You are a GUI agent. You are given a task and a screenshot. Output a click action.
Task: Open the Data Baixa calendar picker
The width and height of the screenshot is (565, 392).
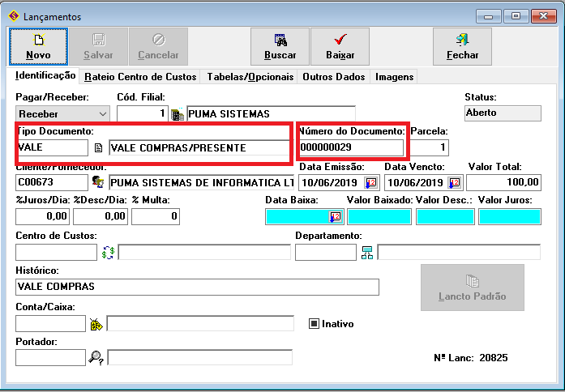pyautogui.click(x=336, y=216)
